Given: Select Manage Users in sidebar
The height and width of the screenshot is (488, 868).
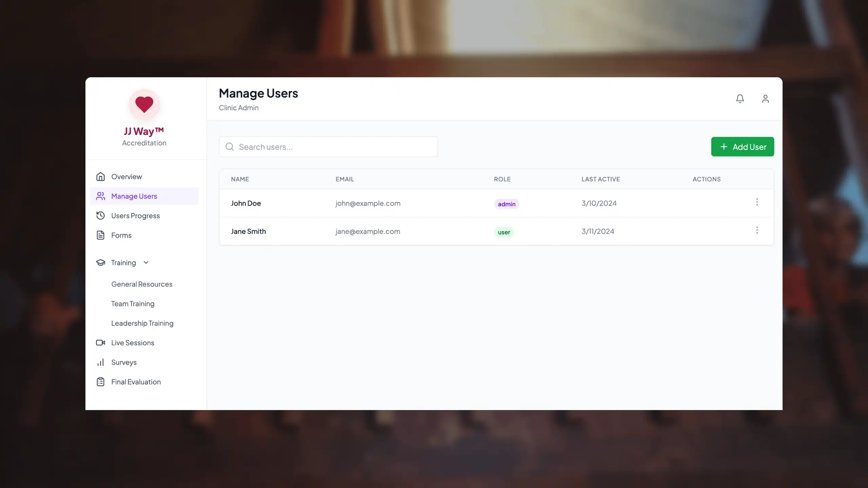Looking at the screenshot, I should coord(144,196).
